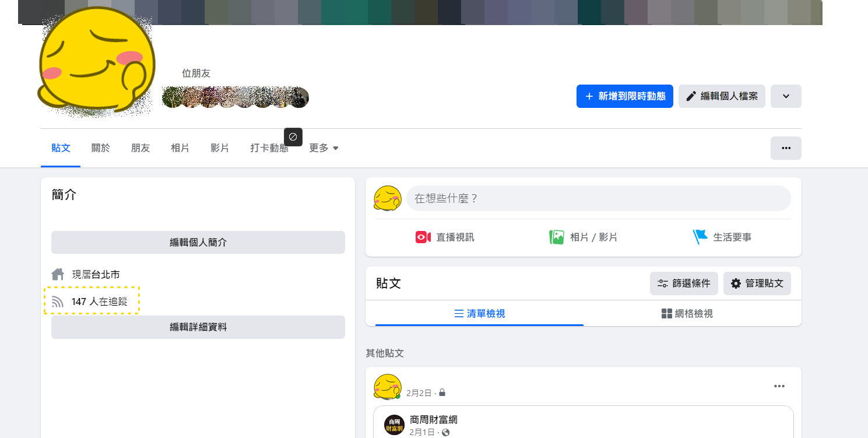Go to the 朋友 tab
Viewport: 868px width, 438px height.
click(x=140, y=148)
